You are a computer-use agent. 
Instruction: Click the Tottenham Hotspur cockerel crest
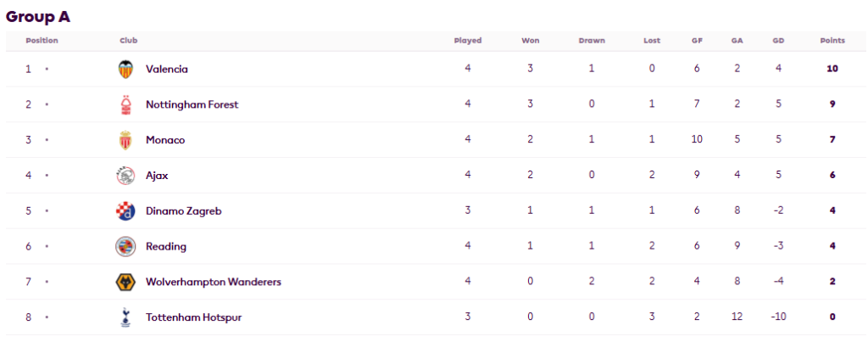point(125,317)
